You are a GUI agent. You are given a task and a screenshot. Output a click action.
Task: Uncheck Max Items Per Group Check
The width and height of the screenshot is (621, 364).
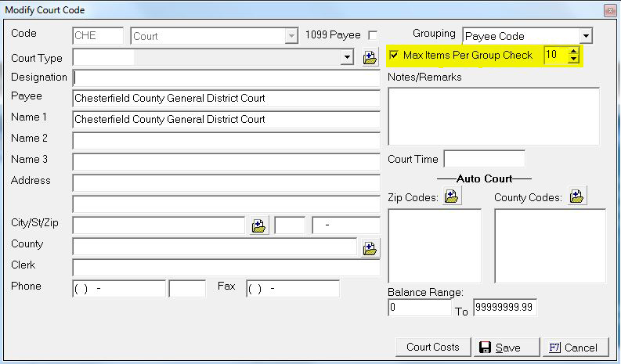click(x=394, y=56)
